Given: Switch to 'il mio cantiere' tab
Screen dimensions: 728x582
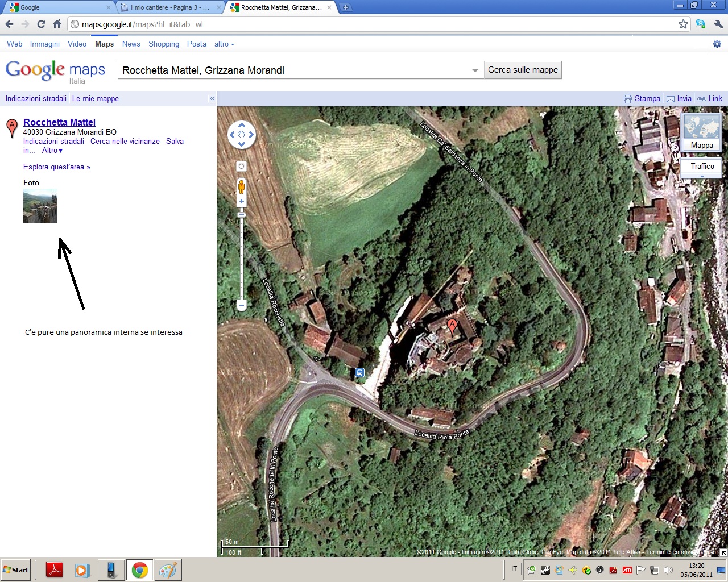Looking at the screenshot, I should click(169, 7).
